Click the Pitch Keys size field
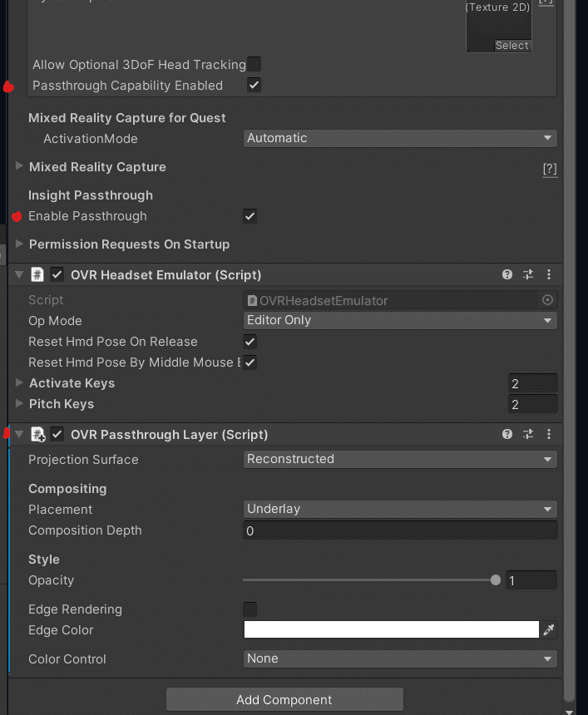The image size is (588, 715). pyautogui.click(x=533, y=404)
